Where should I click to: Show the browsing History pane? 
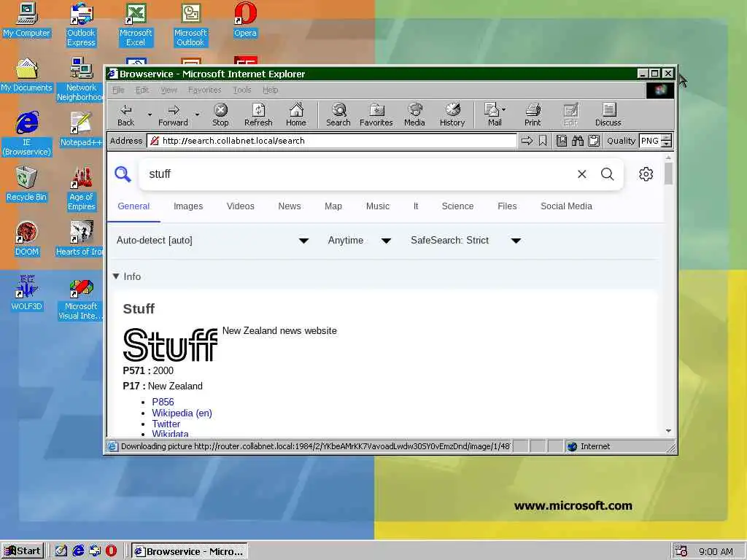[x=452, y=115]
